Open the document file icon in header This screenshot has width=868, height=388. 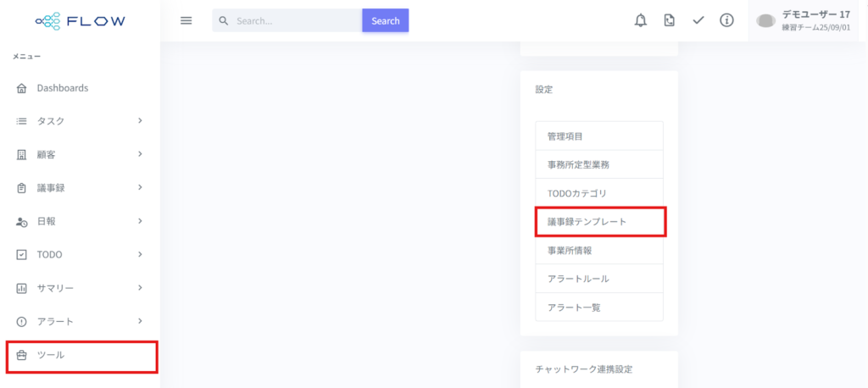[670, 20]
